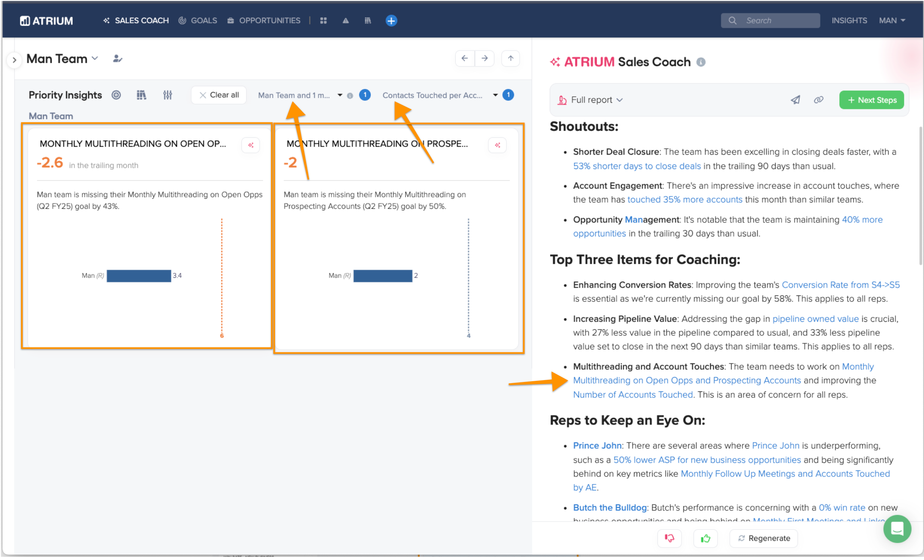Click the Man bar valued 3.4 in chart
Viewport: 924px width, 560px height.
(x=139, y=275)
